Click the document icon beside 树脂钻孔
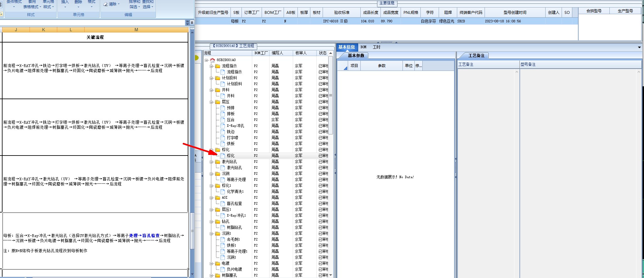 (223, 227)
